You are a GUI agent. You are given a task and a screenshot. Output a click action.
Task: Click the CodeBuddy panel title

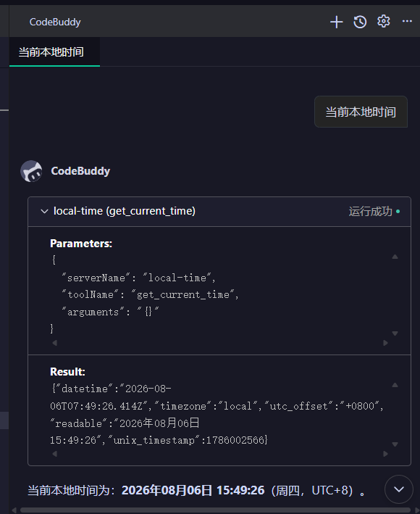(55, 22)
